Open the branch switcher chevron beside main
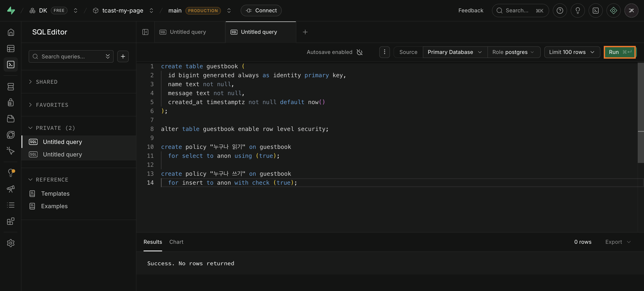The image size is (644, 291). click(x=229, y=10)
